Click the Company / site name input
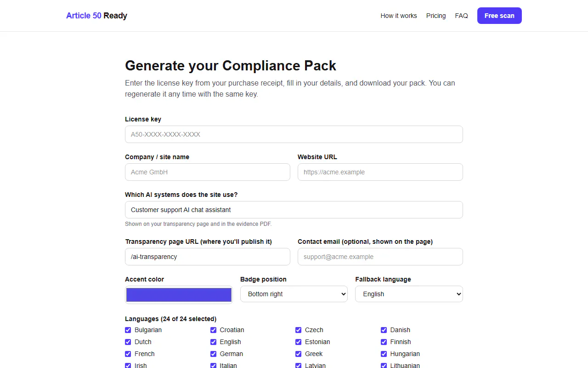588x368 pixels. 208,172
